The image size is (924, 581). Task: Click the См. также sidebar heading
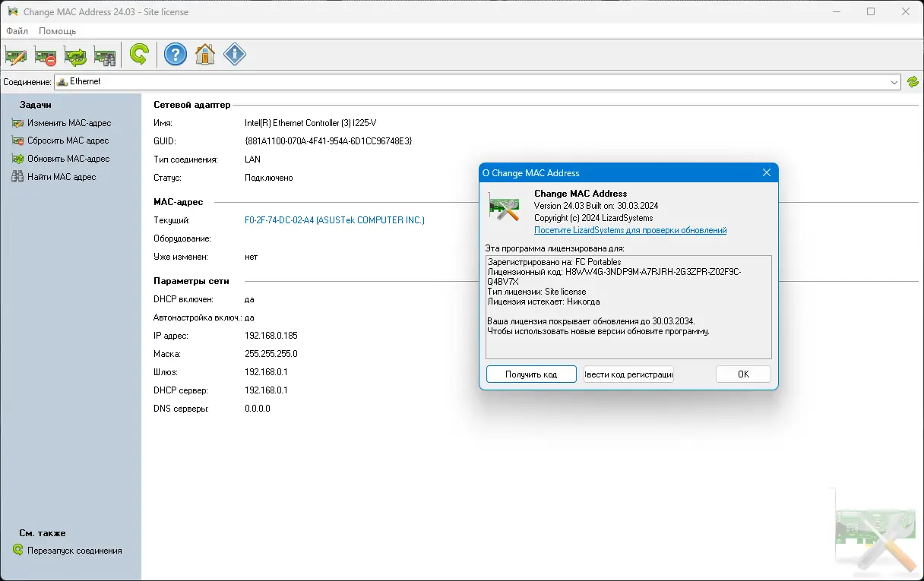tap(43, 533)
